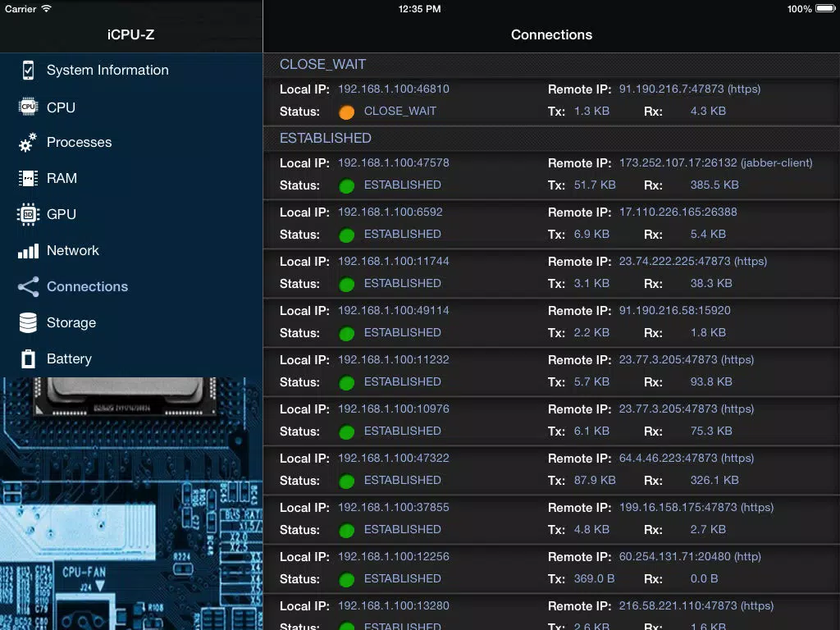Click the Rx value 385.5 KB
Screen dimensions: 840x630
click(714, 185)
